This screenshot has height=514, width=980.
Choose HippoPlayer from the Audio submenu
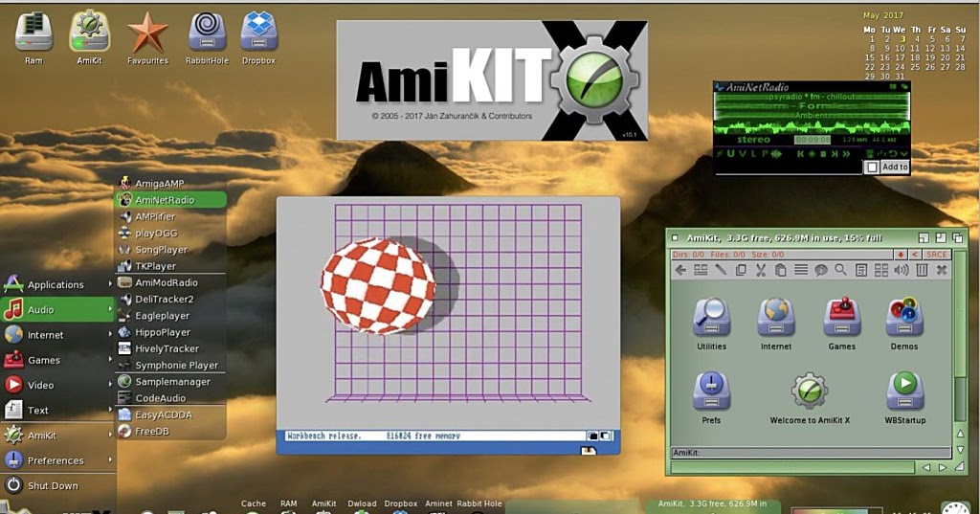pyautogui.click(x=170, y=332)
